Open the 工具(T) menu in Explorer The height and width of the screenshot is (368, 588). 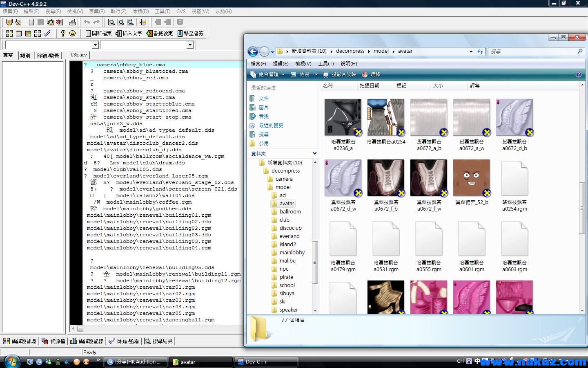tap(326, 64)
